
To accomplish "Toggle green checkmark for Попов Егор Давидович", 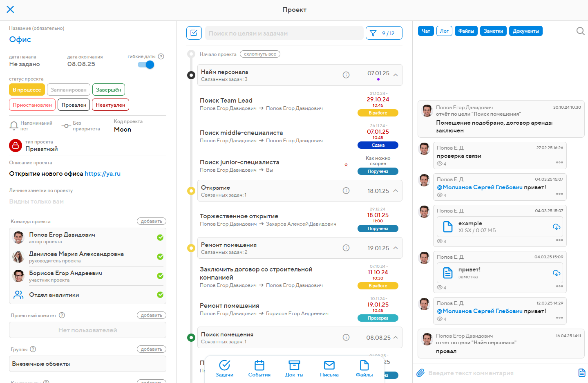I will point(160,237).
